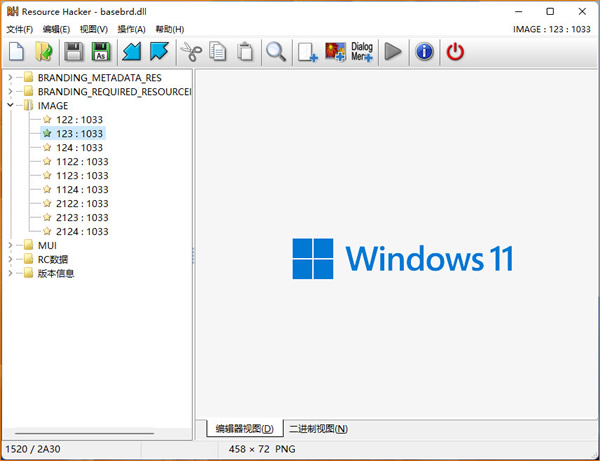Open the 操作(A) menu
This screenshot has height=461, width=600.
[132, 29]
